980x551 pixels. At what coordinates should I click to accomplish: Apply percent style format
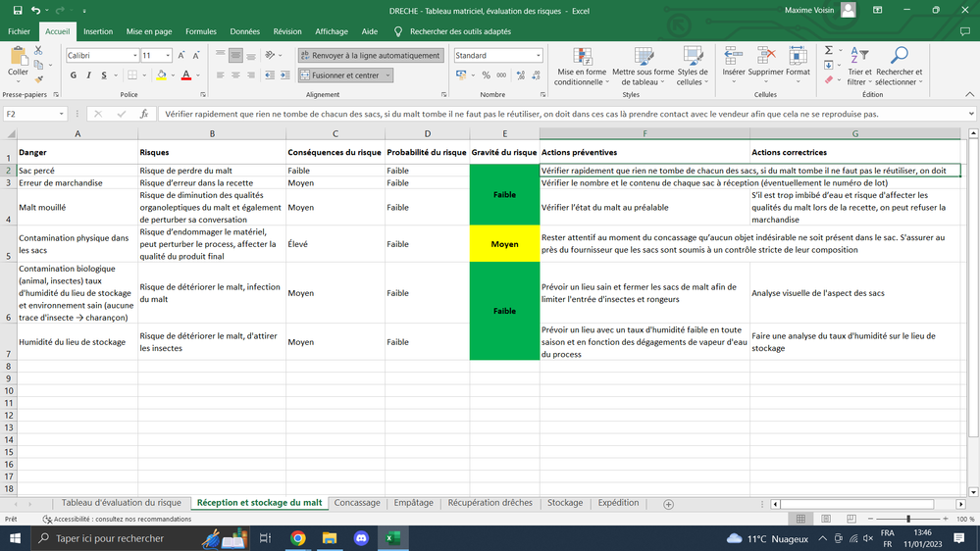[x=486, y=75]
